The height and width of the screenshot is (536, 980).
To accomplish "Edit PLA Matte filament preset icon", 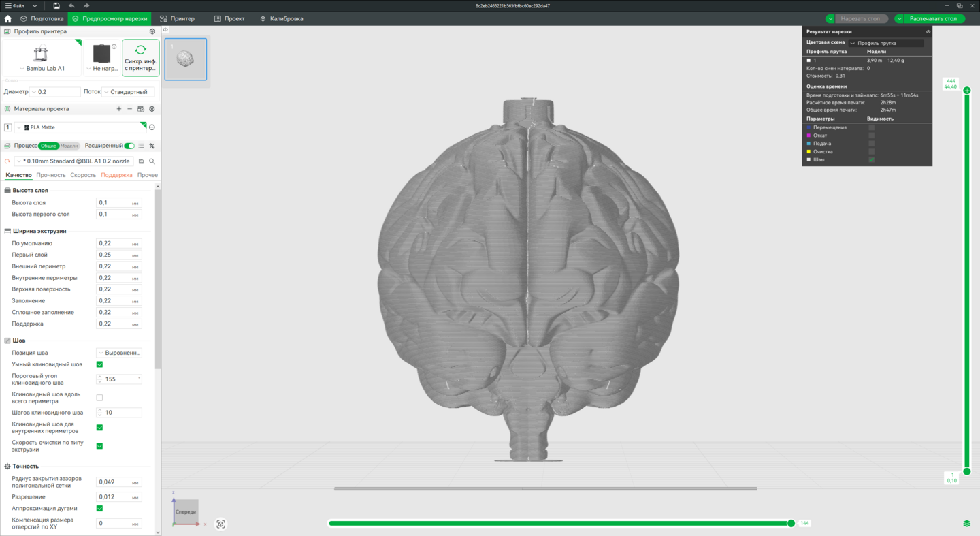I will coord(152,127).
